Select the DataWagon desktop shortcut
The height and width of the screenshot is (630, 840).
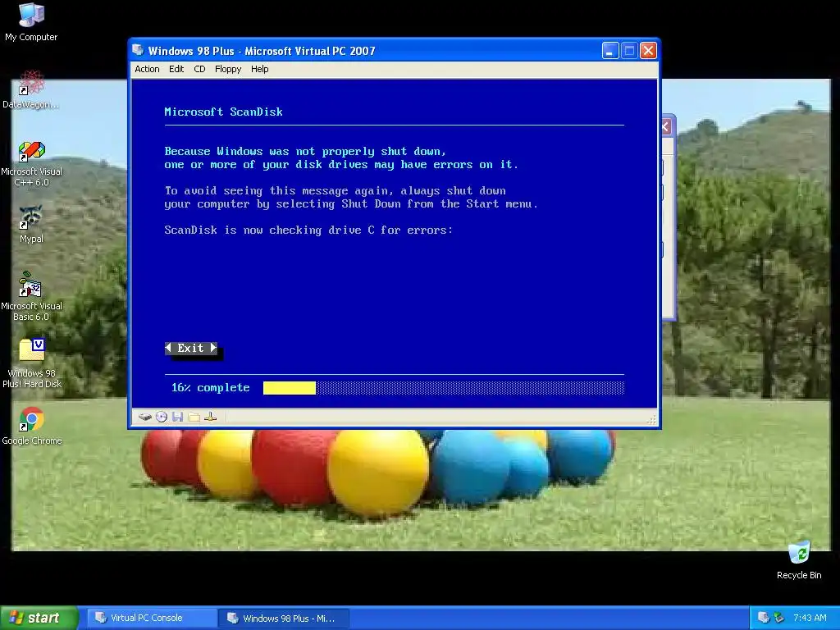31,89
